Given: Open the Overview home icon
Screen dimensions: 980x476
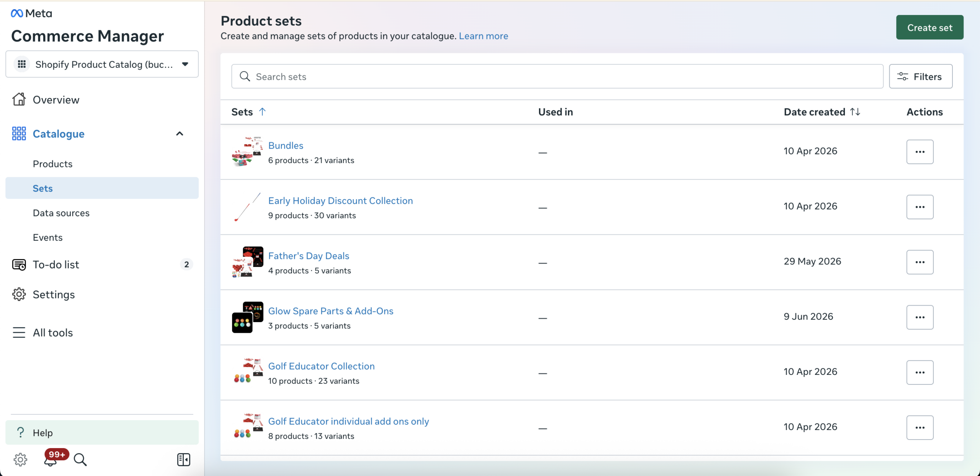Looking at the screenshot, I should pos(19,100).
